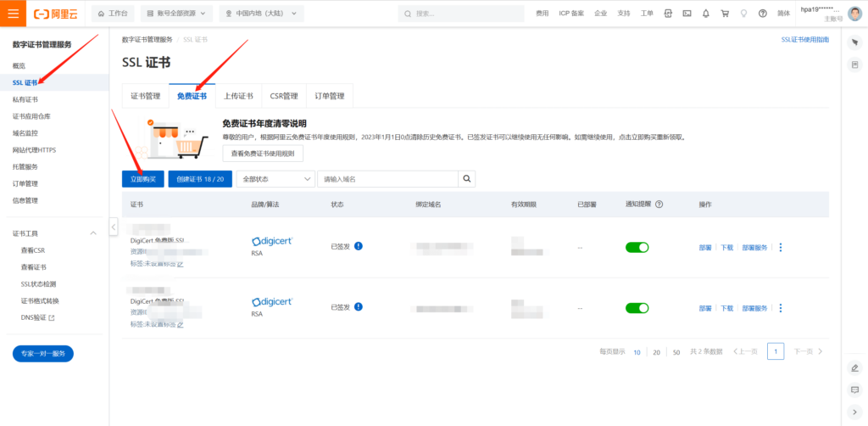Open the shopping cart icon
This screenshot has height=426, width=868.
(725, 14)
